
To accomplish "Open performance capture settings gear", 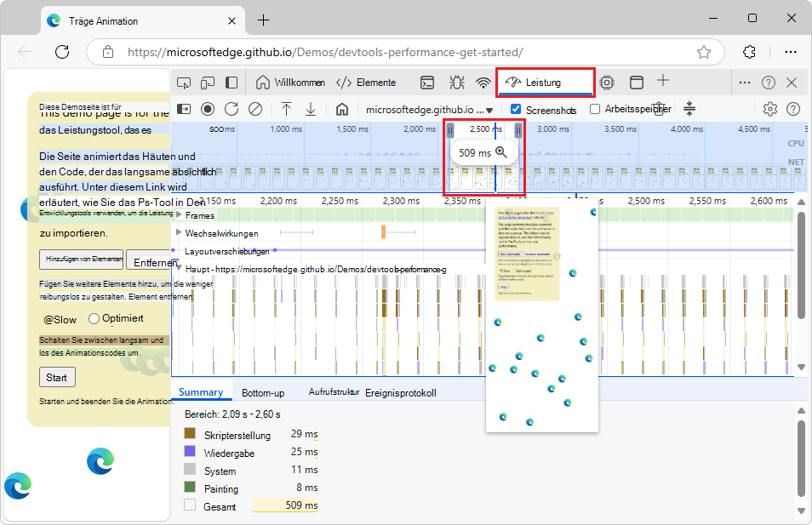I will coord(769,109).
